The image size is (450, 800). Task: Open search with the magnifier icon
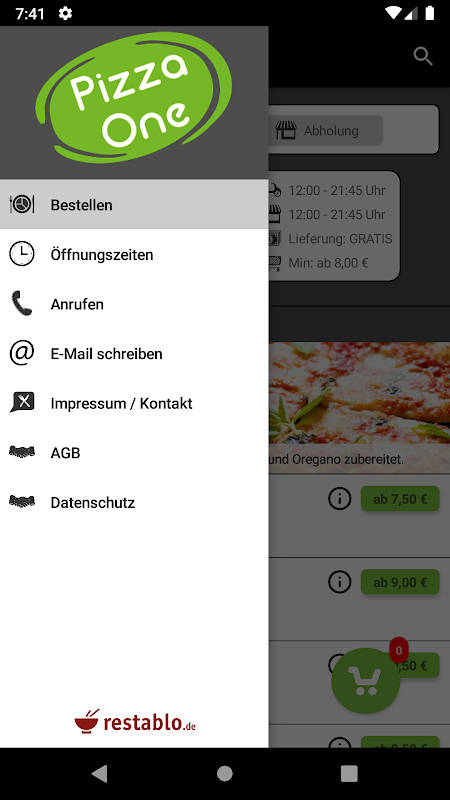click(423, 57)
